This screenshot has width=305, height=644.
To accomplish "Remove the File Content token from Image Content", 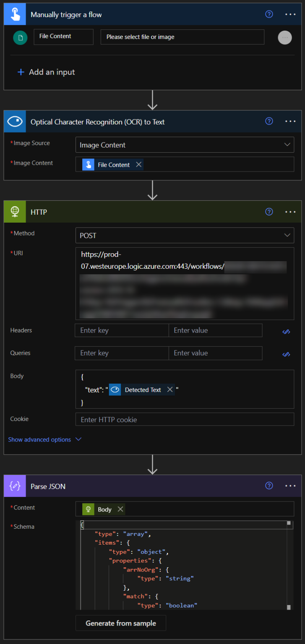I will coord(138,165).
